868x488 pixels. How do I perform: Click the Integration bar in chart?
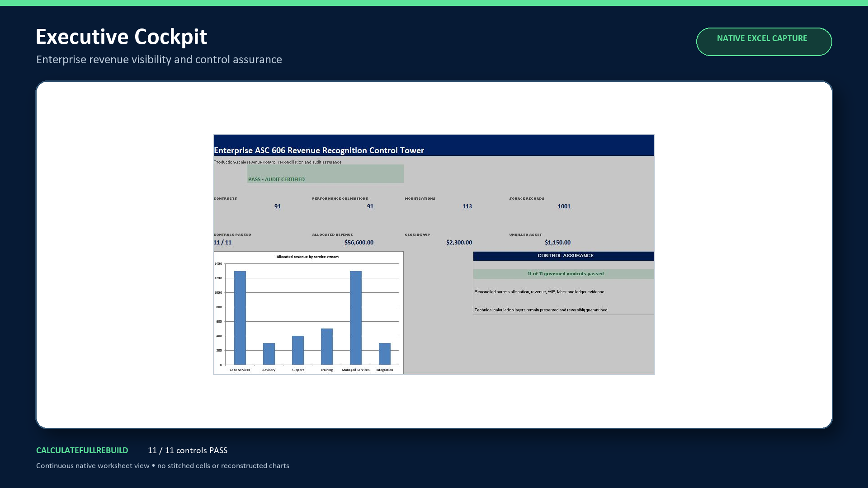[385, 354]
